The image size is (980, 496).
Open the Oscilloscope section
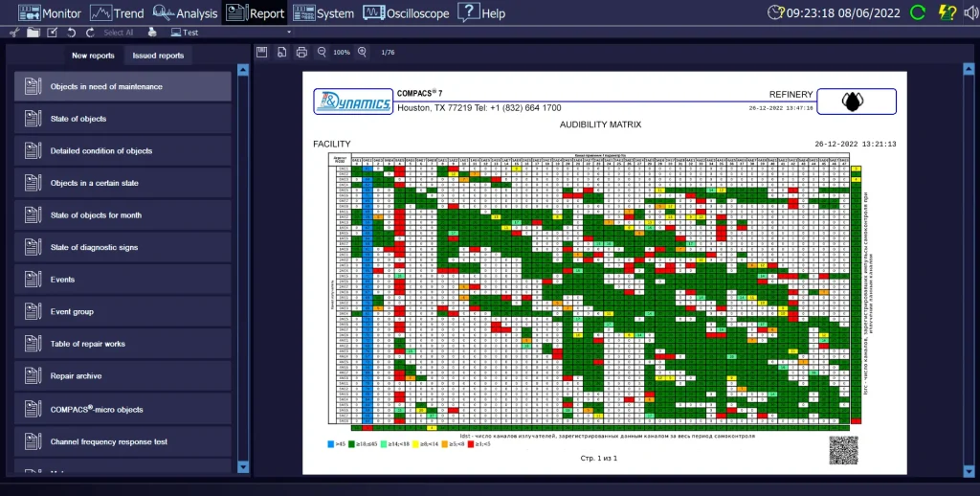click(406, 12)
